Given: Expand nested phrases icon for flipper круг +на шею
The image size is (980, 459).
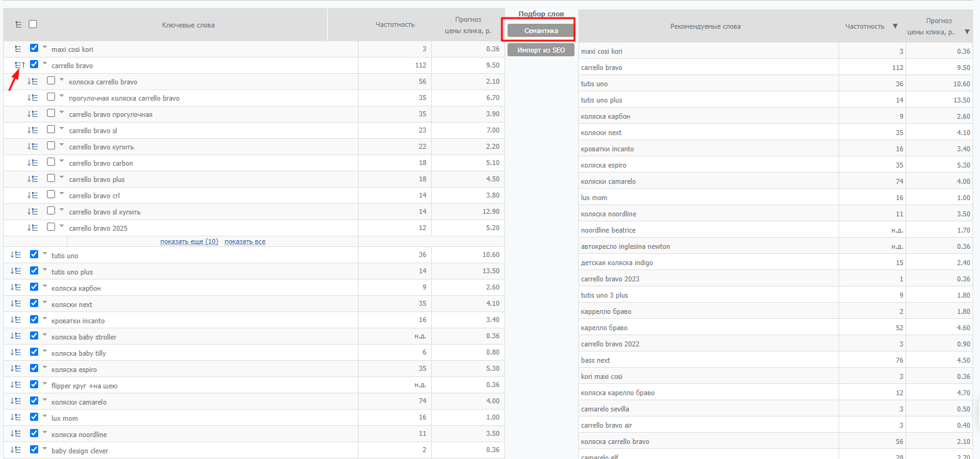Looking at the screenshot, I should [16, 385].
